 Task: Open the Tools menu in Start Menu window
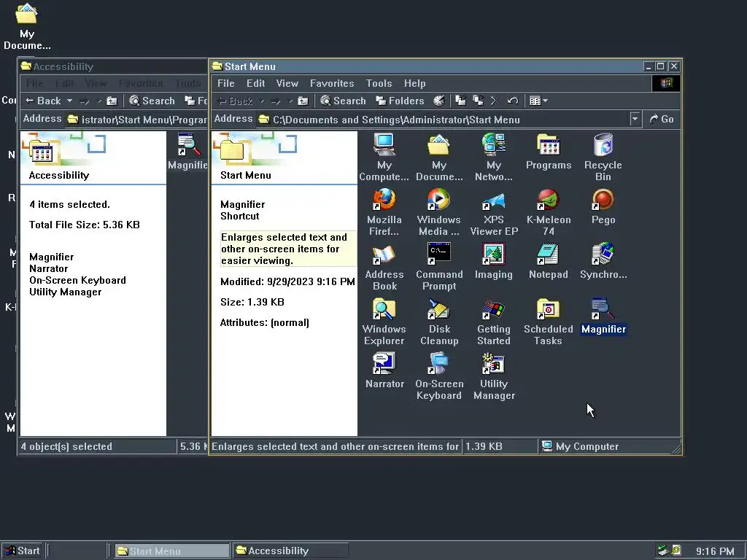tap(379, 83)
